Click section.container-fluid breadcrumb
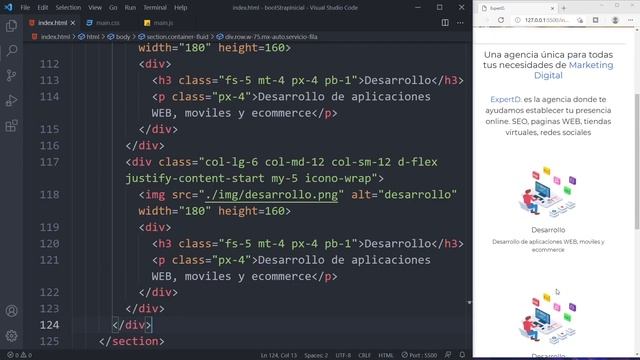The height and width of the screenshot is (360, 640). [x=177, y=37]
